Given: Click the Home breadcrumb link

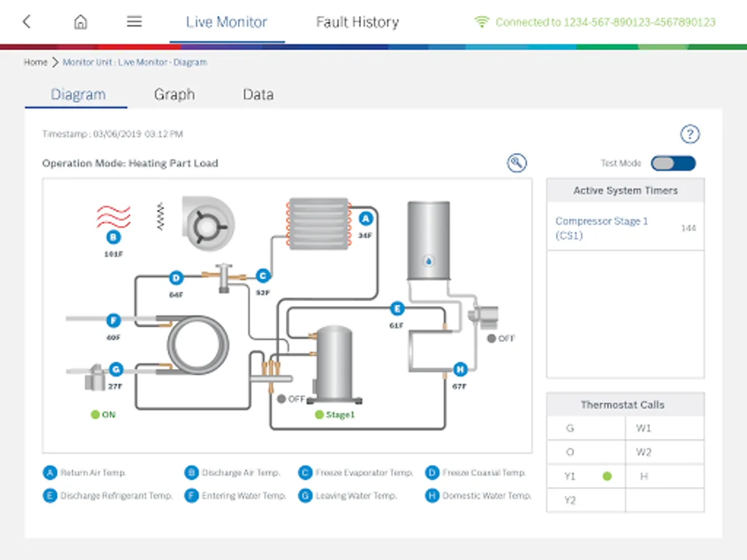Looking at the screenshot, I should pyautogui.click(x=35, y=62).
